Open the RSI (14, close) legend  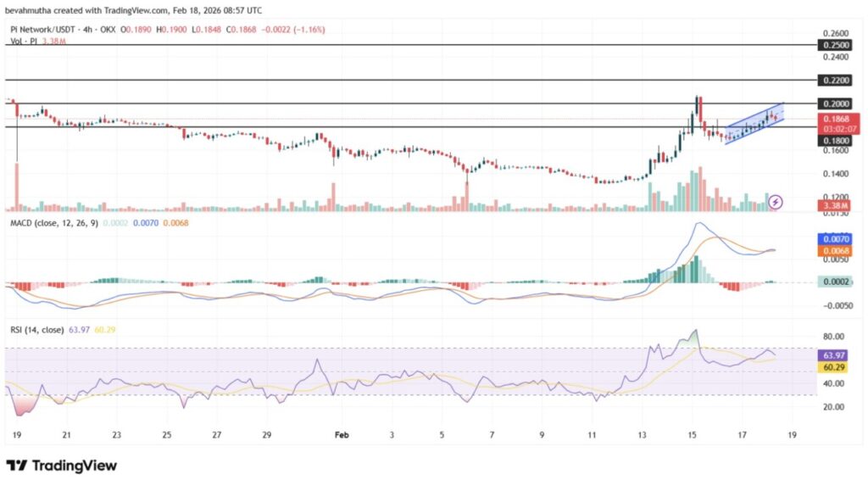[x=36, y=329]
